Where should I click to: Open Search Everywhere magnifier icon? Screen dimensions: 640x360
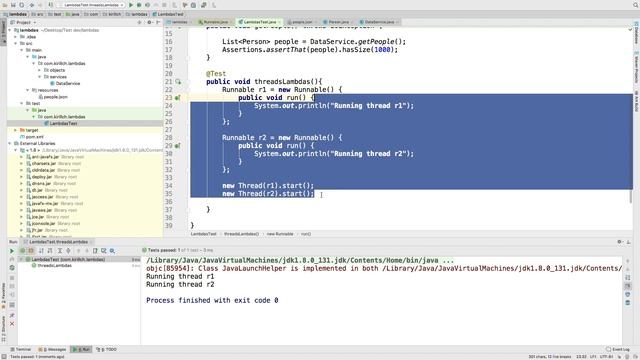click(x=636, y=5)
